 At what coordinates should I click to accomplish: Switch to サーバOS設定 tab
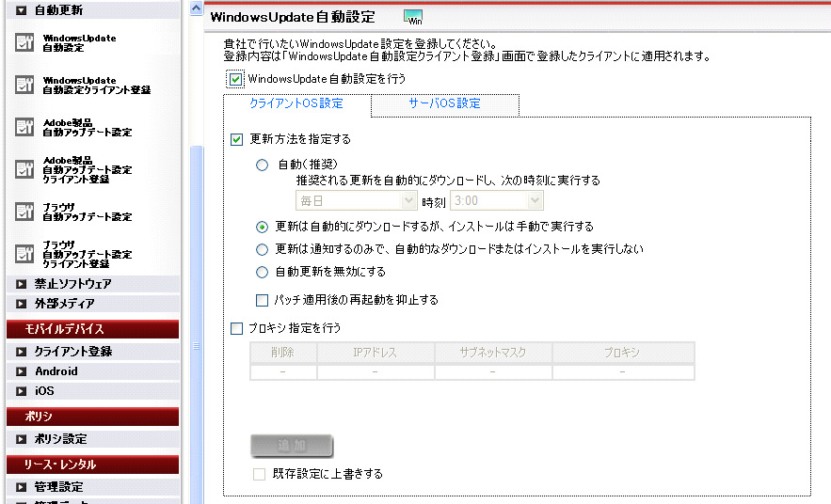point(444,103)
